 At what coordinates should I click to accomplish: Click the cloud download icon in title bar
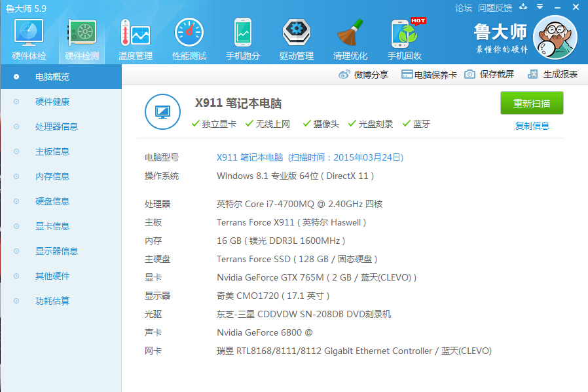pos(523,7)
